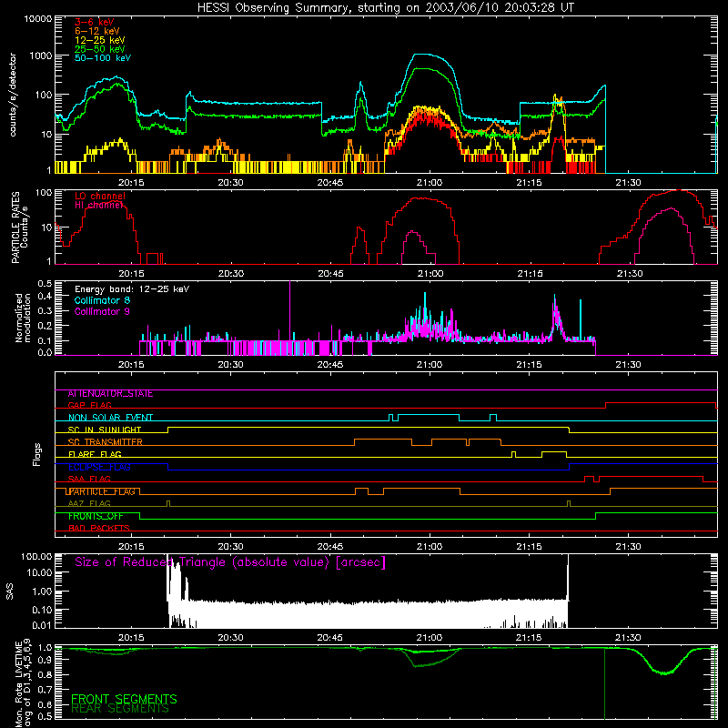Select the 25-50 keV legend label

[x=99, y=49]
